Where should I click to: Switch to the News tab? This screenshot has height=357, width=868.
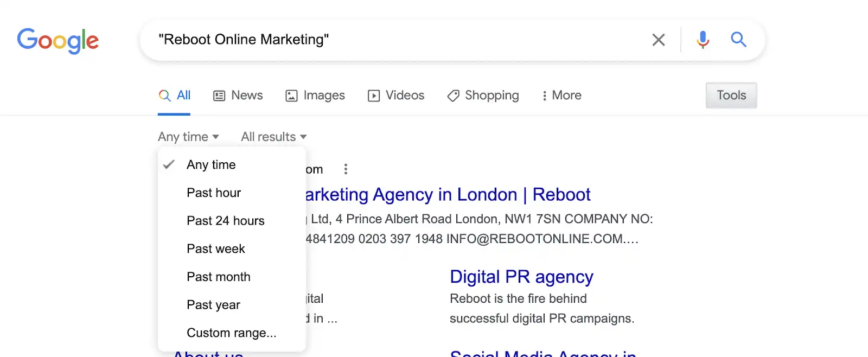click(238, 95)
